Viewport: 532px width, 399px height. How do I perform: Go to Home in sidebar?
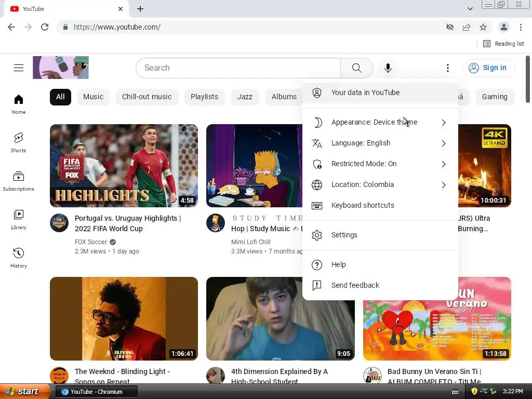(x=18, y=104)
